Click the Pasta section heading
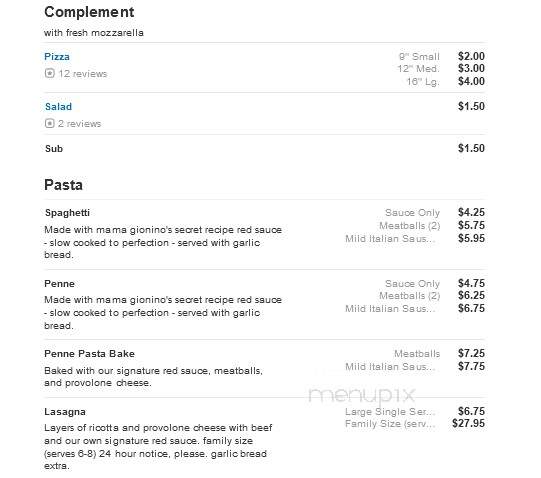 63,185
